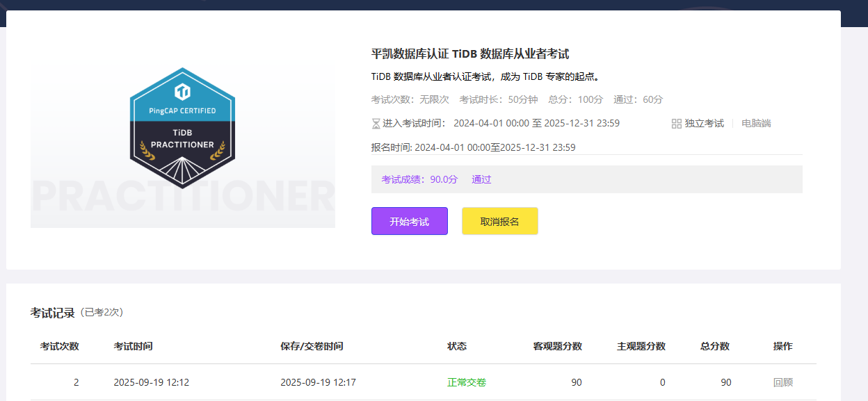Image resolution: width=868 pixels, height=401 pixels.
Task: Click submit time cell 2025-09-19 12:17
Action: coord(318,382)
